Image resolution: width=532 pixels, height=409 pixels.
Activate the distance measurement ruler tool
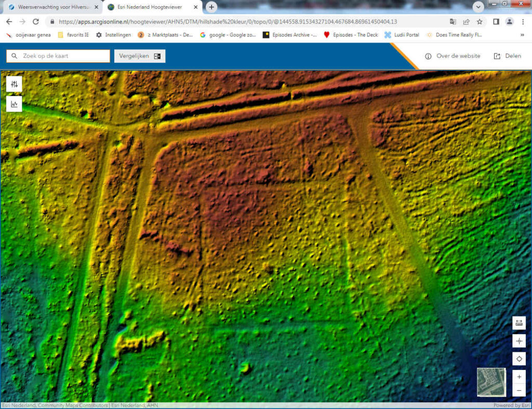point(518,323)
